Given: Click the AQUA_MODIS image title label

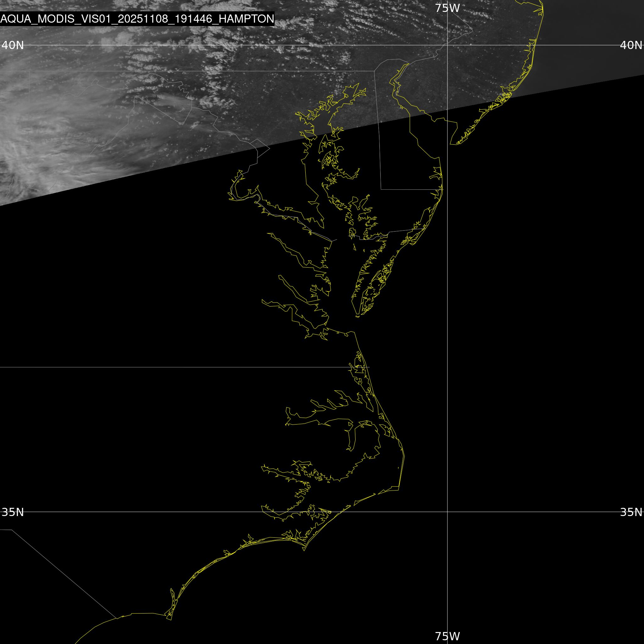Looking at the screenshot, I should (137, 19).
